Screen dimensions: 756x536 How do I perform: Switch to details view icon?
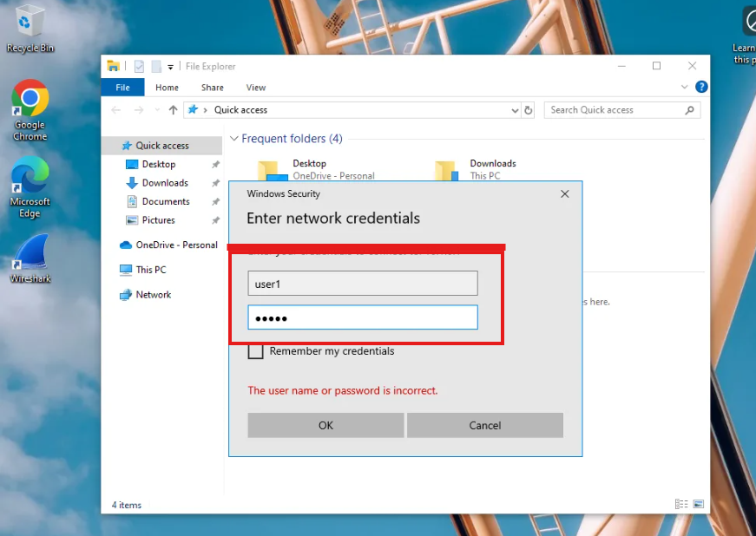pos(681,505)
